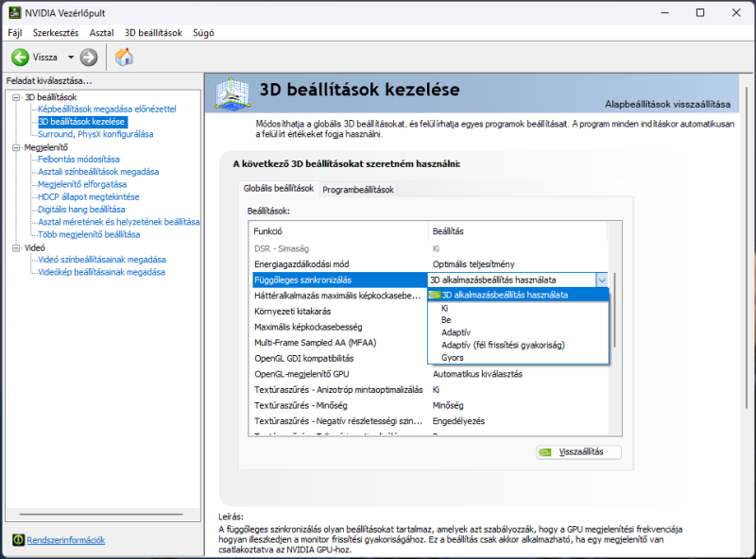Open the Szerkesztés menu
The height and width of the screenshot is (559, 756).
(56, 33)
